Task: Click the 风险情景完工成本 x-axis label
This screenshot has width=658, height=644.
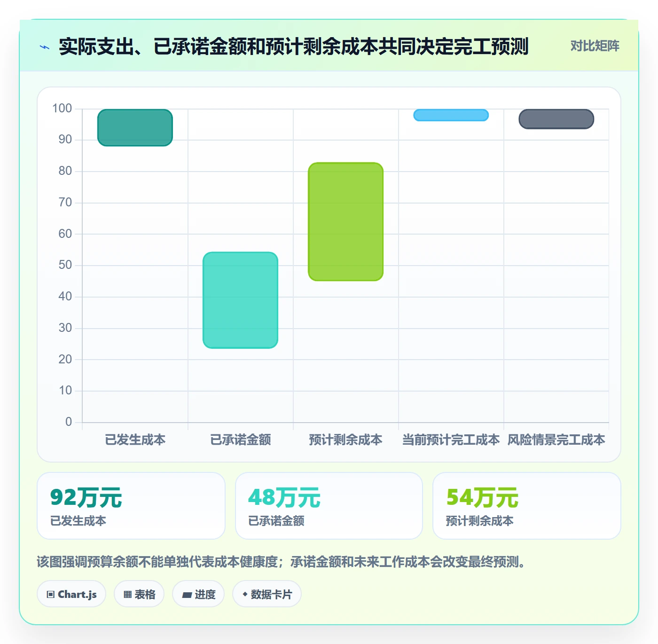Action: click(x=556, y=440)
